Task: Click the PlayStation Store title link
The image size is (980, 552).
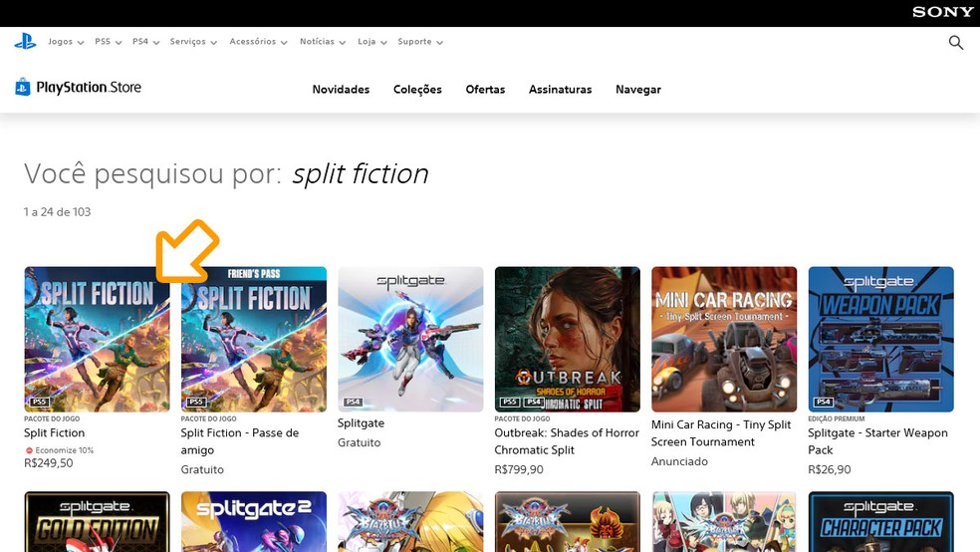Action: click(89, 88)
